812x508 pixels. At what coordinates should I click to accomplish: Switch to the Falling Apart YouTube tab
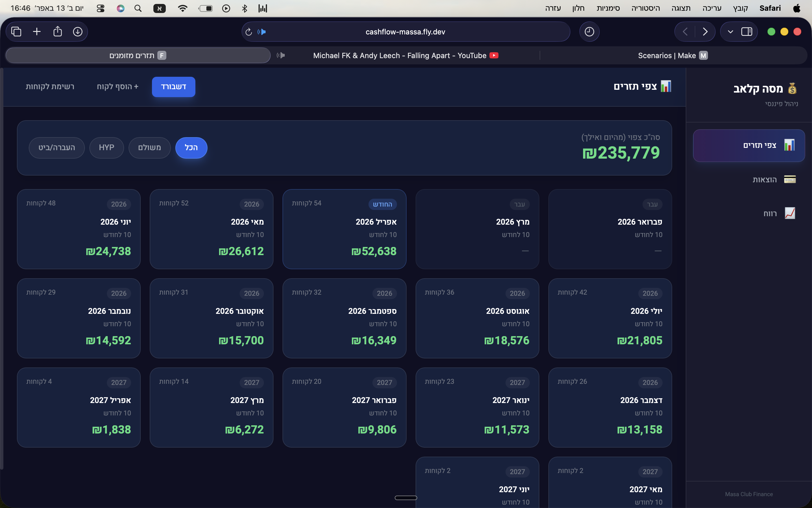click(405, 55)
